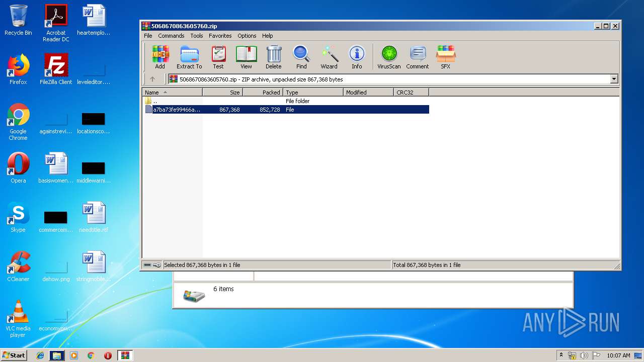This screenshot has width=644, height=362.
Task: Open the File menu
Action: click(x=148, y=36)
